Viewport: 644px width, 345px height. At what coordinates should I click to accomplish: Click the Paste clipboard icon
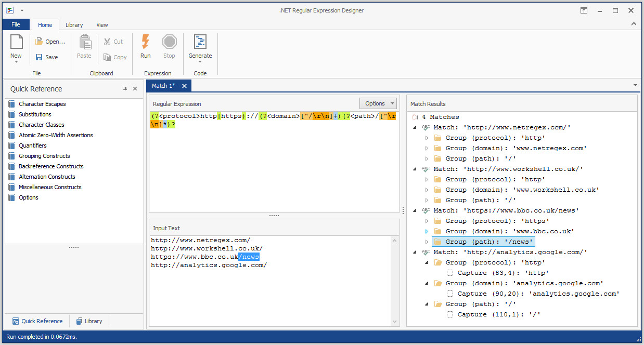(84, 42)
